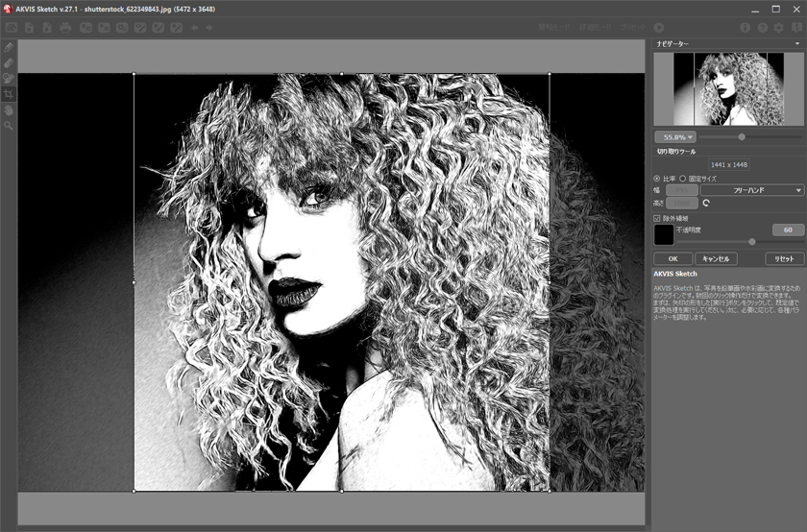The height and width of the screenshot is (532, 807).
Task: Open Preferences with the gear icon
Action: pos(779,28)
